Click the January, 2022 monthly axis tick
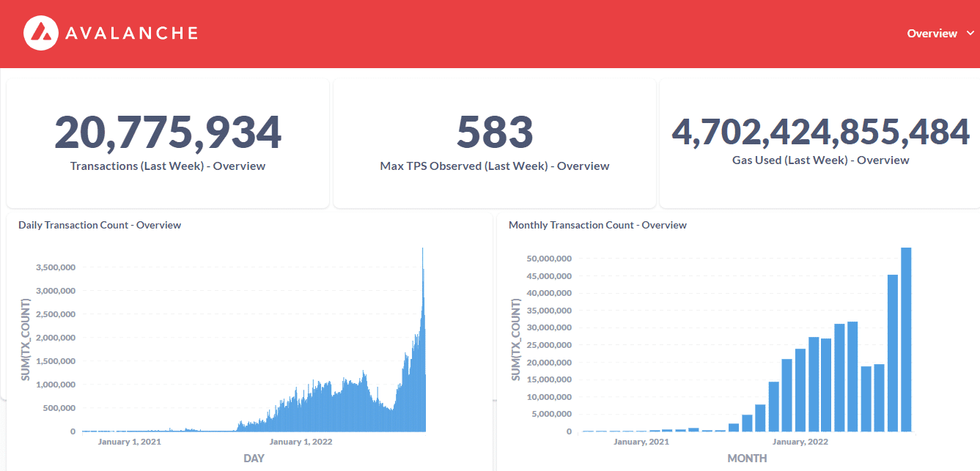The height and width of the screenshot is (471, 980). coord(800,442)
